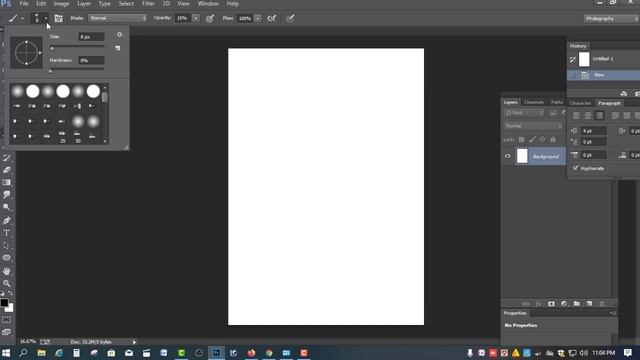Open the Filter menu
Image resolution: width=640 pixels, height=360 pixels.
[x=148, y=4]
